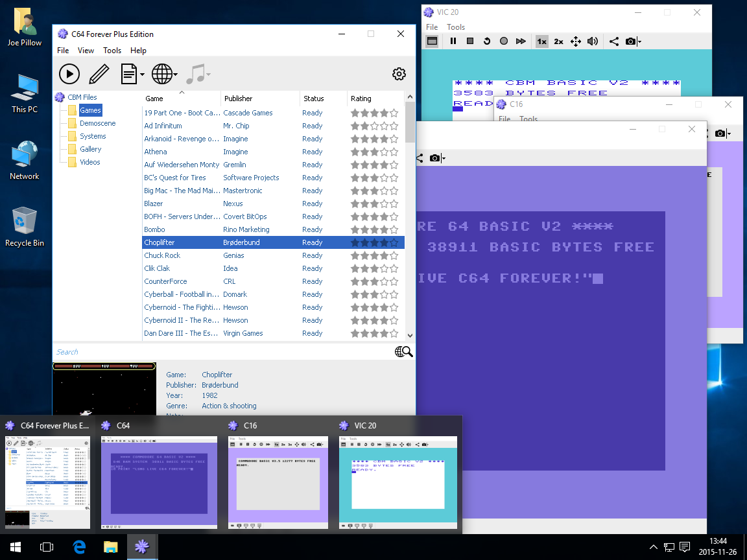Select the Athena game row

[274, 152]
